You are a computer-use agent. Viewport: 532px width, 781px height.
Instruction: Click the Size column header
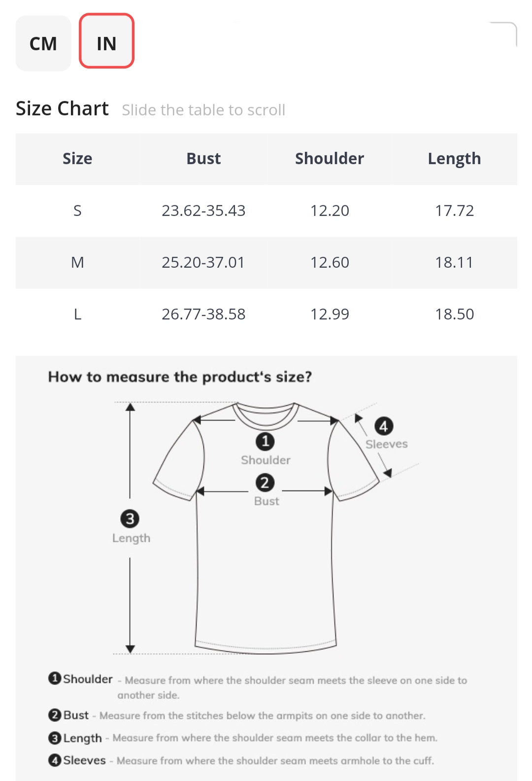(x=77, y=159)
